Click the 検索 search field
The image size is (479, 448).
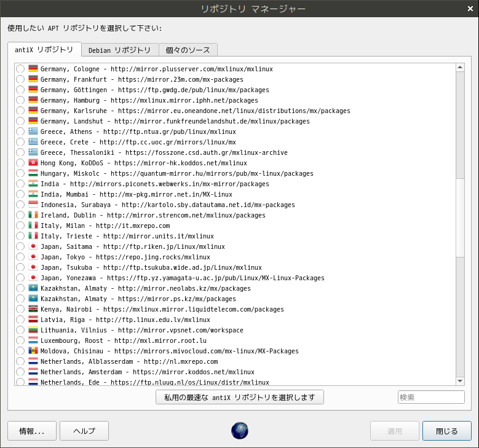431,398
